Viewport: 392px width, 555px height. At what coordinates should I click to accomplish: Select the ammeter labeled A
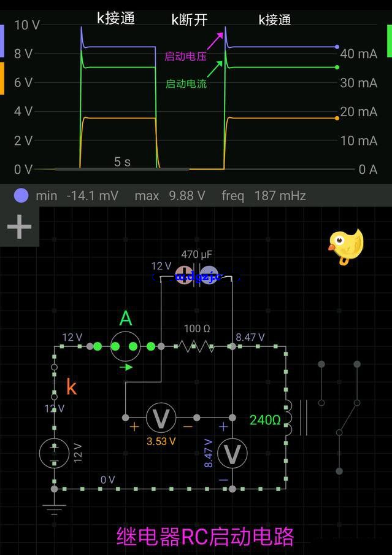pos(125,346)
